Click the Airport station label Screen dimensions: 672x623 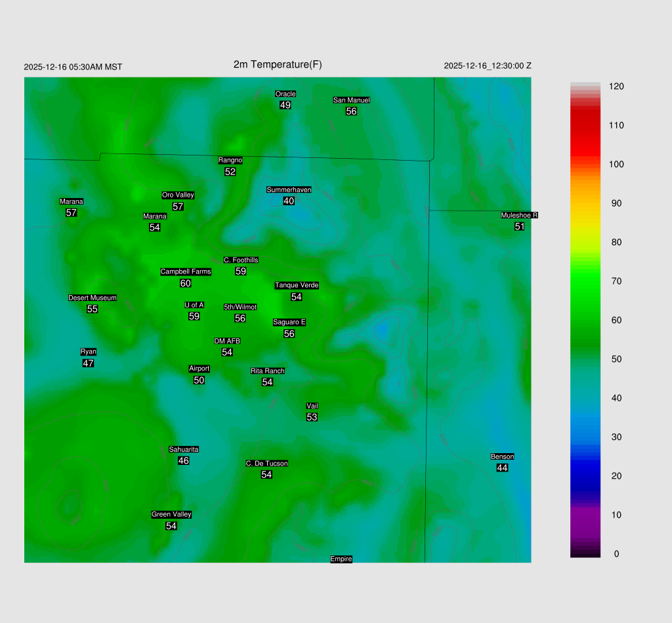(199, 369)
